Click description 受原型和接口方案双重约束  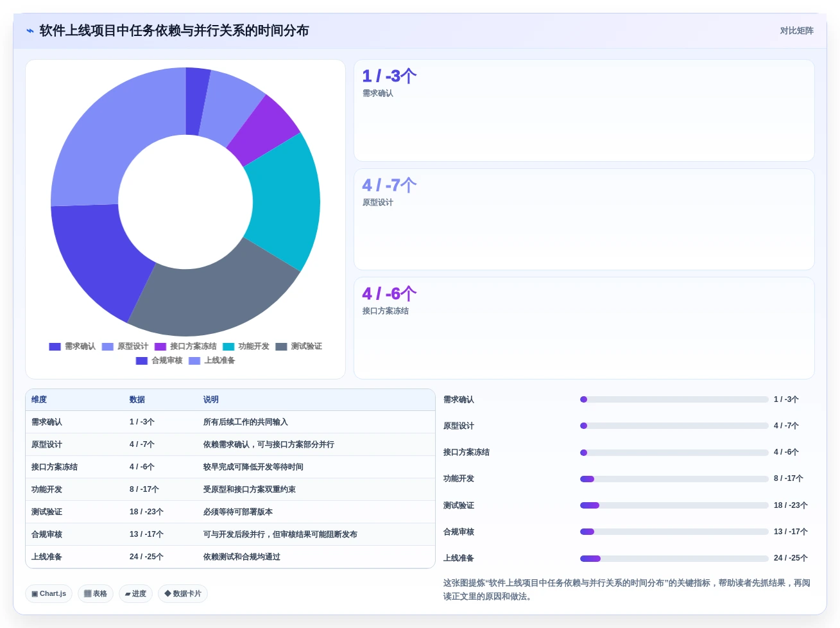click(x=250, y=489)
